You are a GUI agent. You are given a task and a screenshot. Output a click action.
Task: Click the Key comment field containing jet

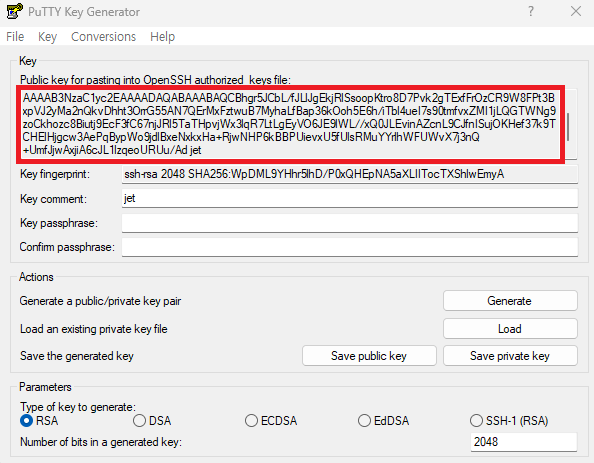350,198
